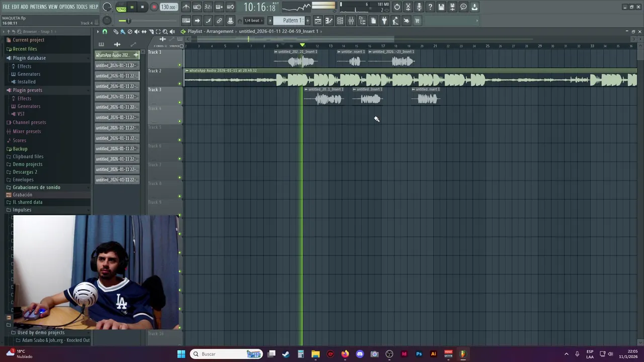The width and height of the screenshot is (644, 362).
Task: Toggle the 3-2-1 recording countdown
Action: [x=208, y=7]
